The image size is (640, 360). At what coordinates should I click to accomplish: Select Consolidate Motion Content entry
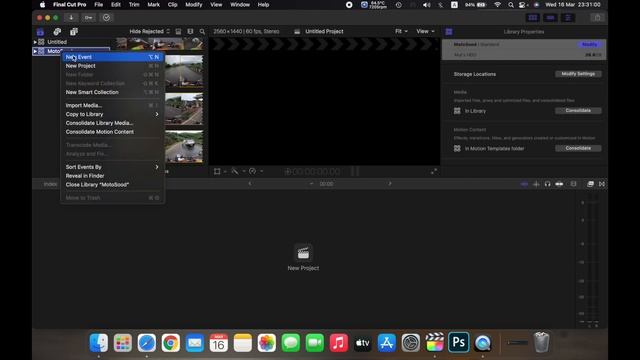[112, 132]
